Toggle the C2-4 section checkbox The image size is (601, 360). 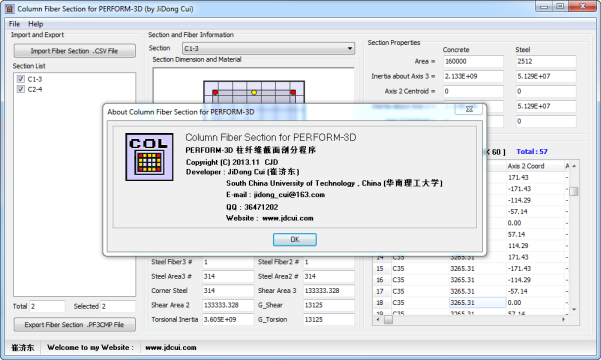21,89
